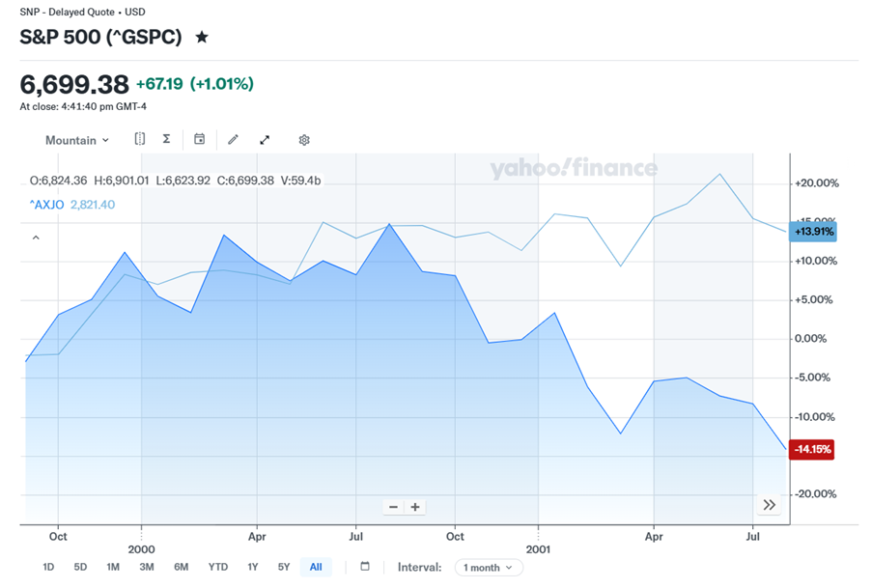The width and height of the screenshot is (872, 588).
Task: Click the Interval label
Action: [x=419, y=568]
